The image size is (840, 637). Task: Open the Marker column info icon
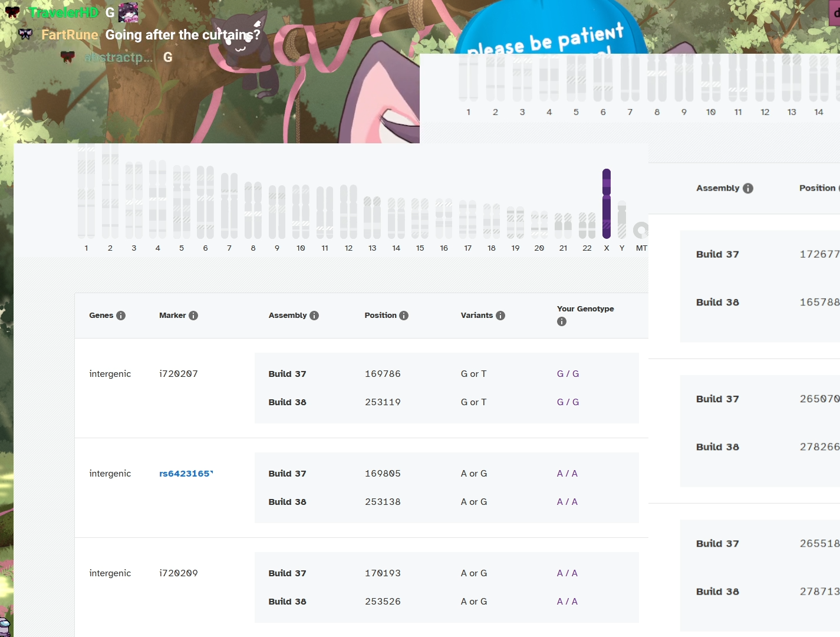point(193,316)
